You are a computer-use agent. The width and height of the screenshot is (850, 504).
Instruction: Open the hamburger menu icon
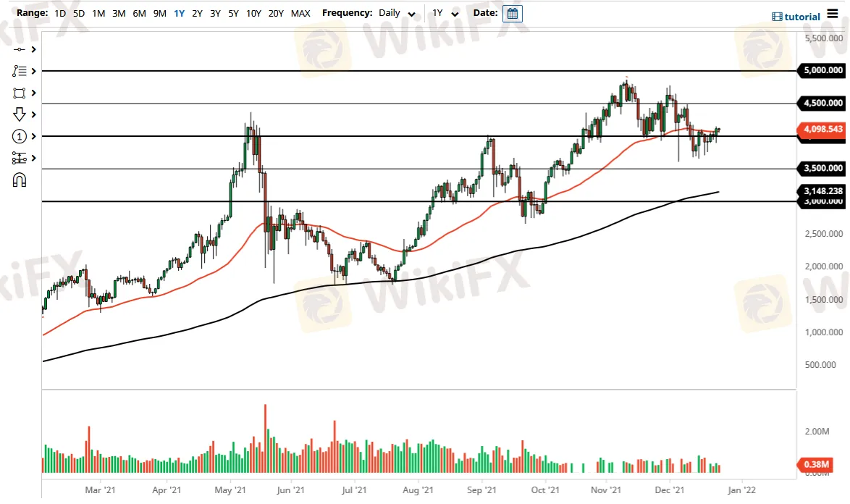click(833, 14)
